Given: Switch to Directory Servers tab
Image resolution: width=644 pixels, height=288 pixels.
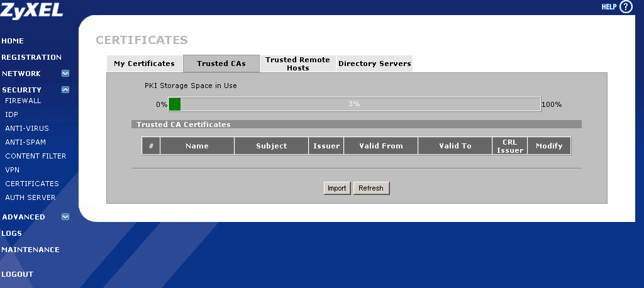Looking at the screenshot, I should click(x=375, y=64).
